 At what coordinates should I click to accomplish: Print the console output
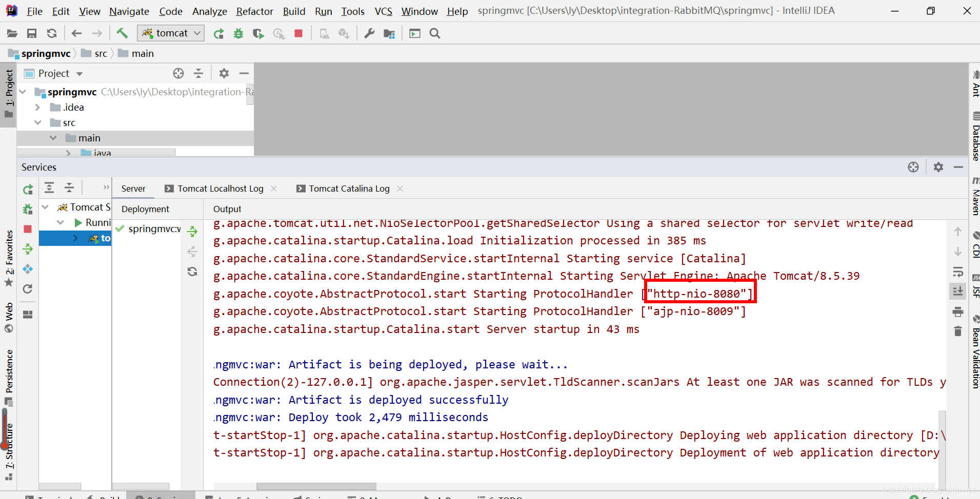point(957,311)
